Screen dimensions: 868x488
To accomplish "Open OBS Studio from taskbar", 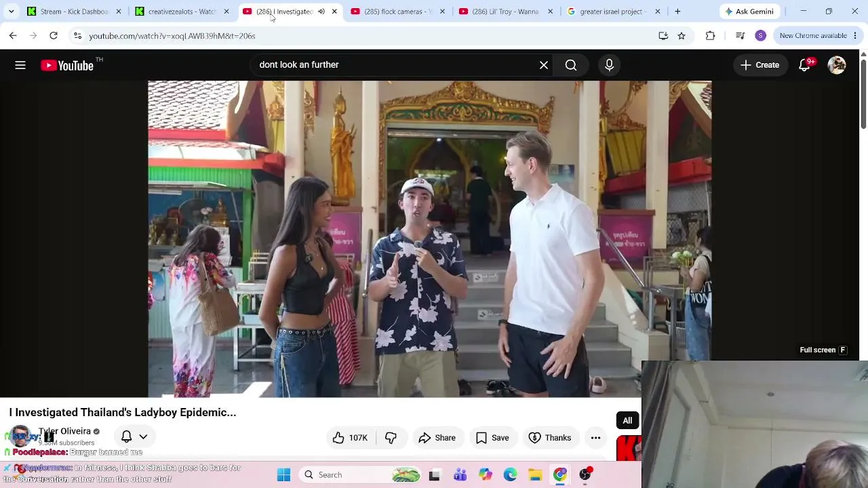I will tap(585, 475).
